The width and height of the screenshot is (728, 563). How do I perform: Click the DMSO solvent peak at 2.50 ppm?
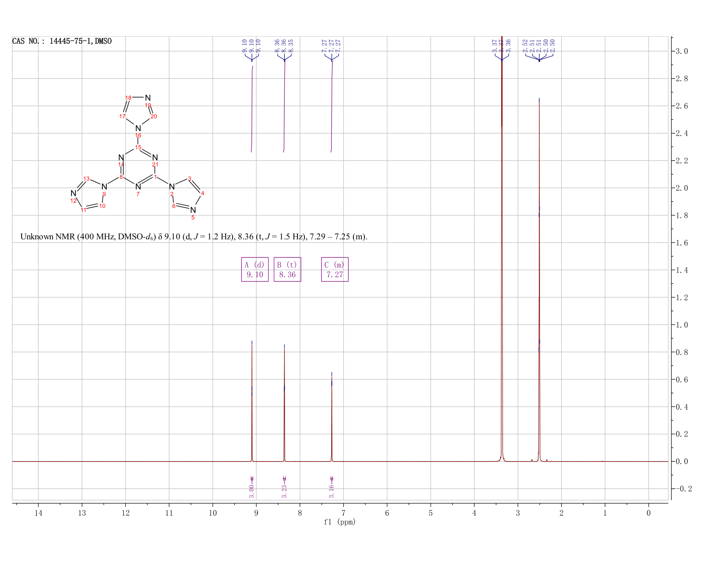click(539, 283)
